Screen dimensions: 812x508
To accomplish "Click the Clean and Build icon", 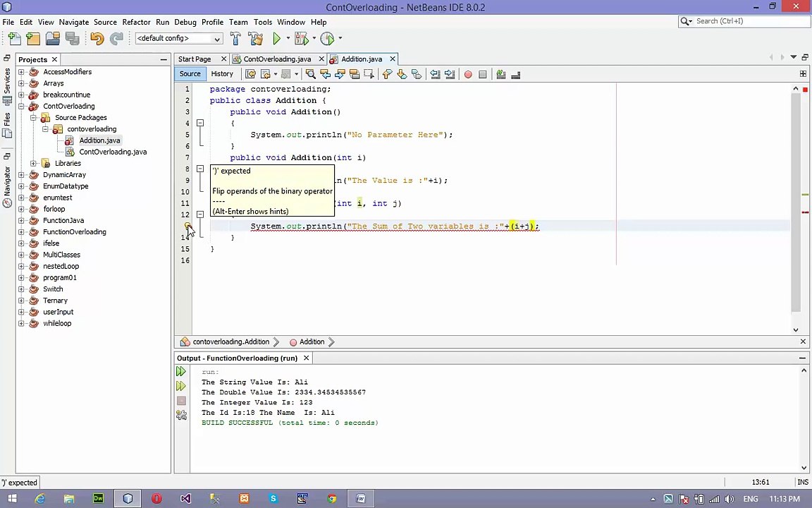I will (255, 38).
